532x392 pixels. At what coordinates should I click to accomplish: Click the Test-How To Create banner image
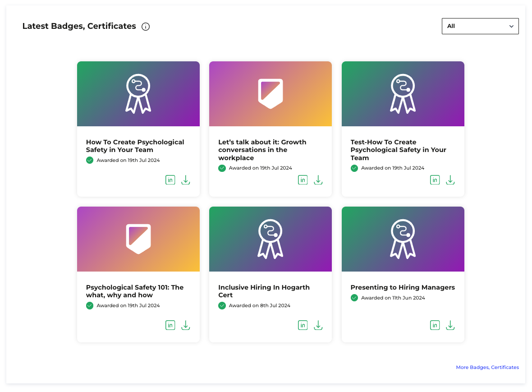coord(403,94)
